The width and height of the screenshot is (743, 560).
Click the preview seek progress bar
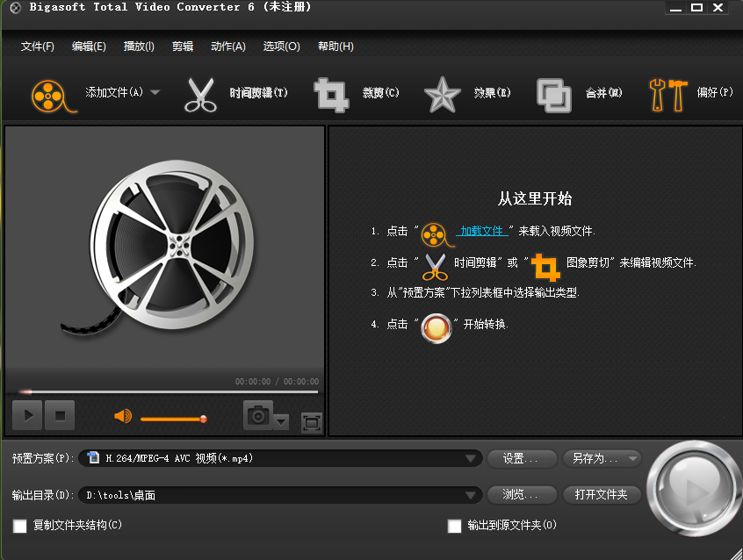pos(169,391)
